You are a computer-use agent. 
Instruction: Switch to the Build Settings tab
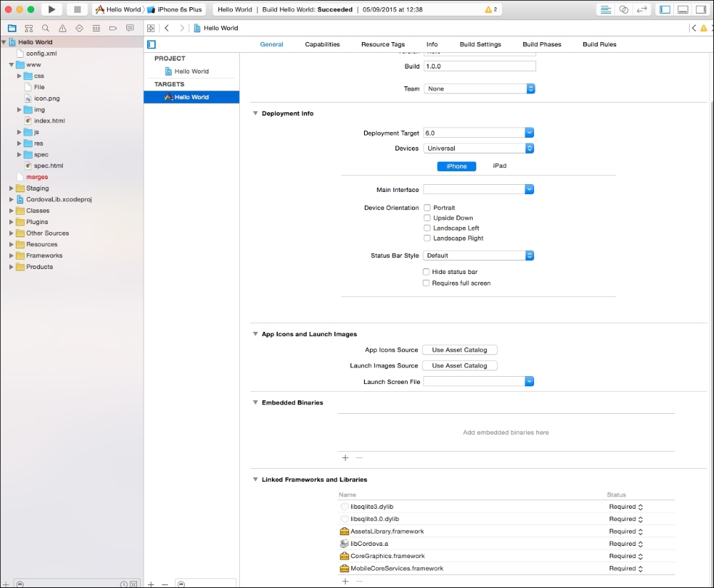481,44
